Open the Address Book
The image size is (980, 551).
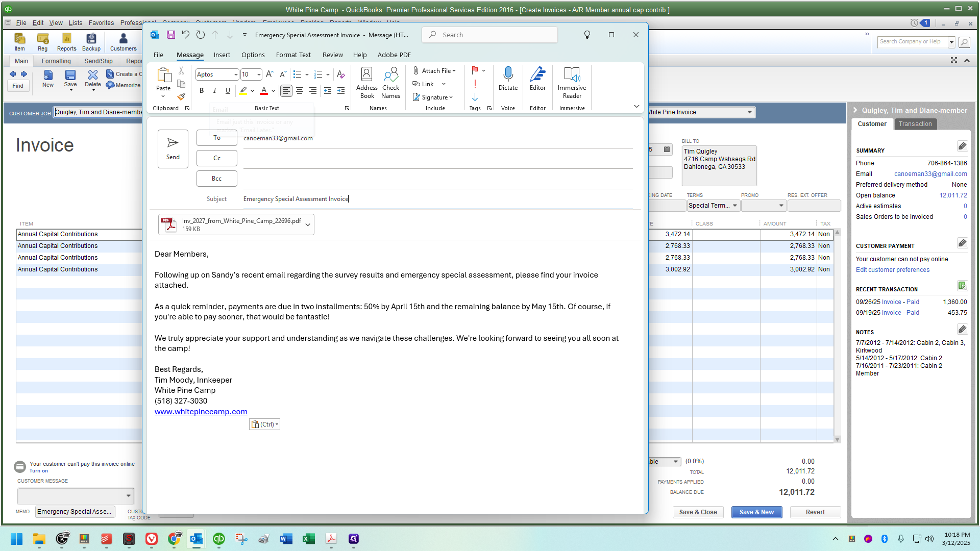(x=367, y=83)
